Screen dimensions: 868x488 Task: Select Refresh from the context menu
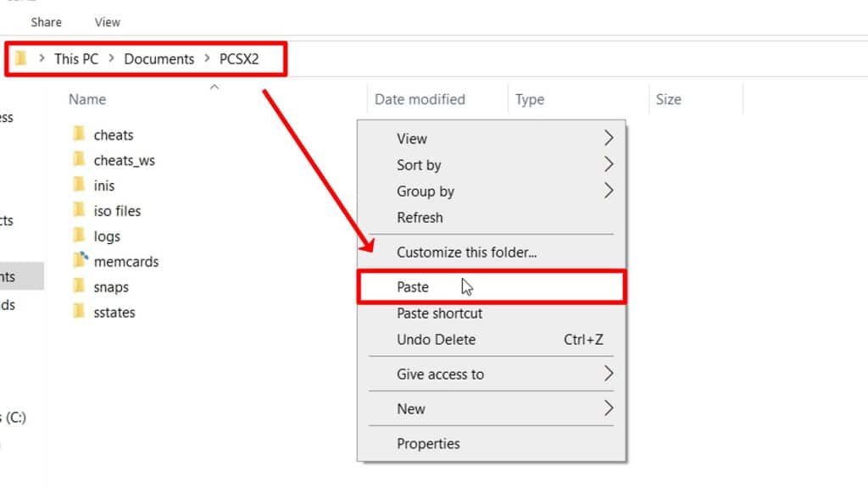pos(420,217)
